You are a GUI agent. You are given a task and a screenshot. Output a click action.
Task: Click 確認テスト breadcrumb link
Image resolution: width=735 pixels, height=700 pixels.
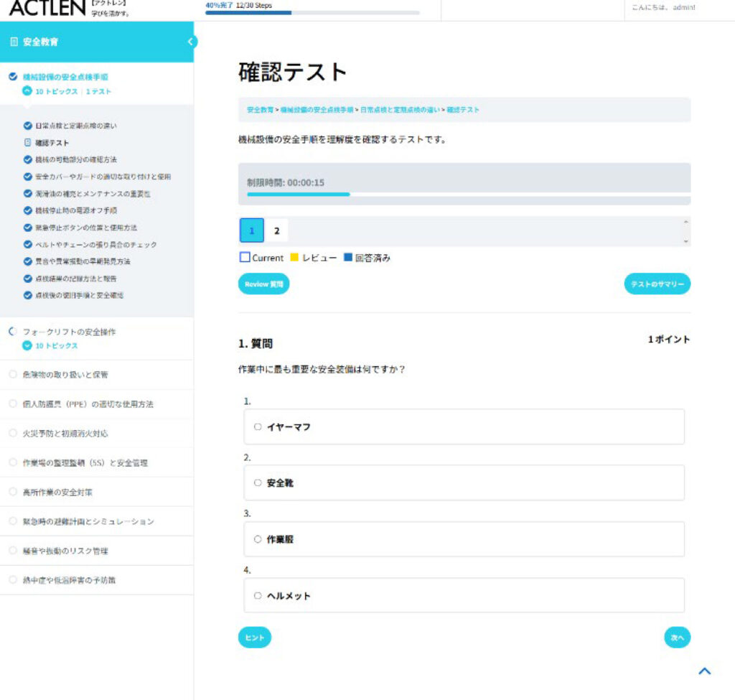click(463, 110)
